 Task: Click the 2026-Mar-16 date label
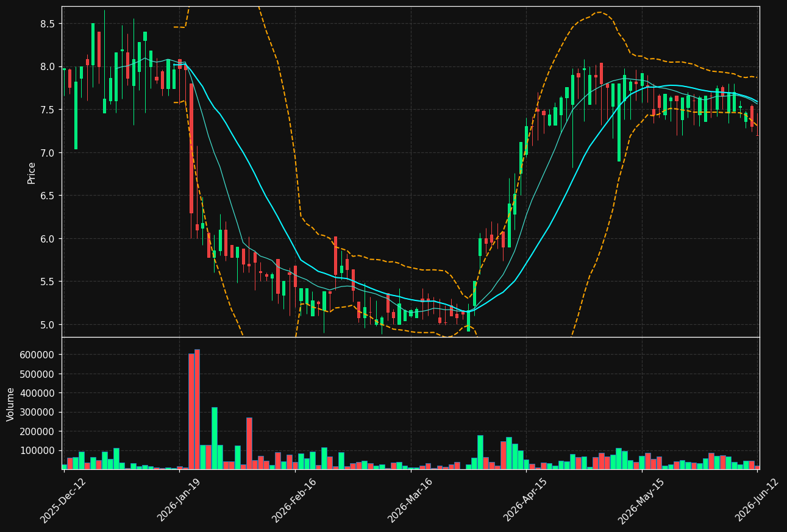(410, 502)
